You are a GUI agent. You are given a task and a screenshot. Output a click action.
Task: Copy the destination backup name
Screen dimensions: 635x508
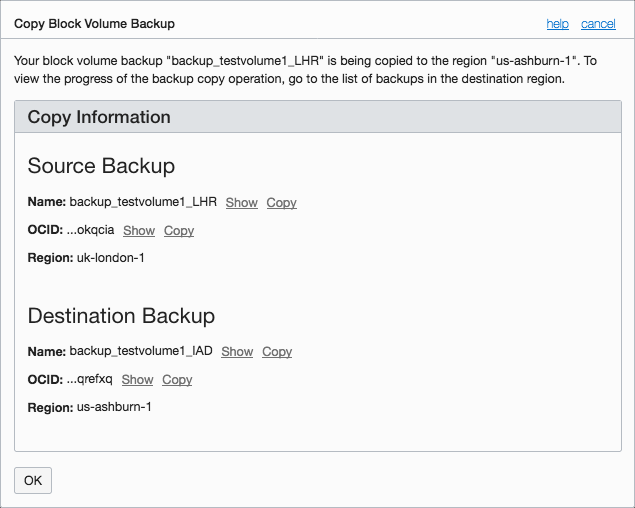coord(277,351)
